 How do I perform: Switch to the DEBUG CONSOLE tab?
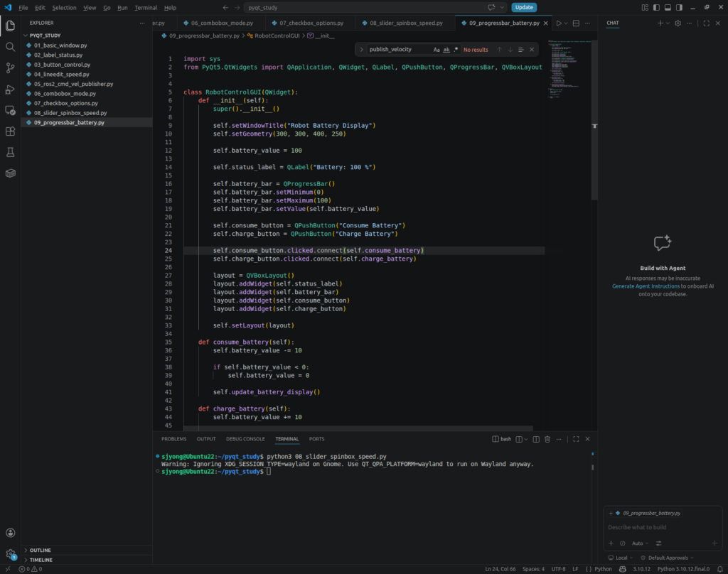coord(245,439)
